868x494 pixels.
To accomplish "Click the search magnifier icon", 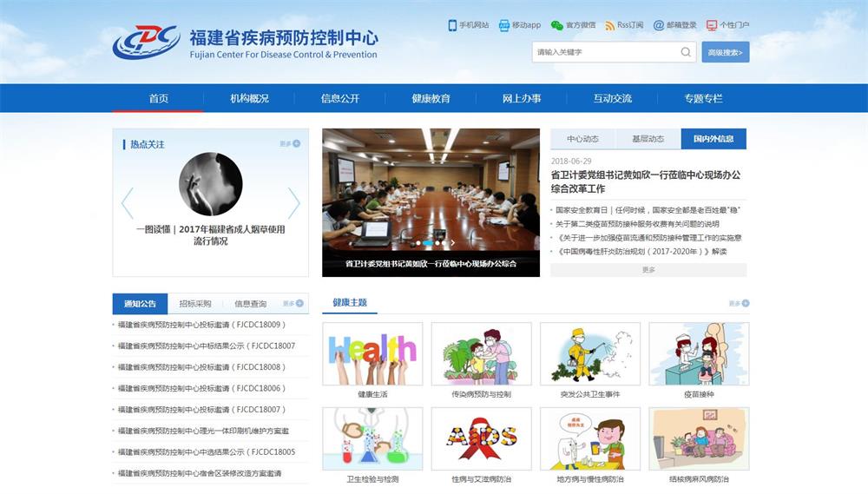I will click(686, 52).
